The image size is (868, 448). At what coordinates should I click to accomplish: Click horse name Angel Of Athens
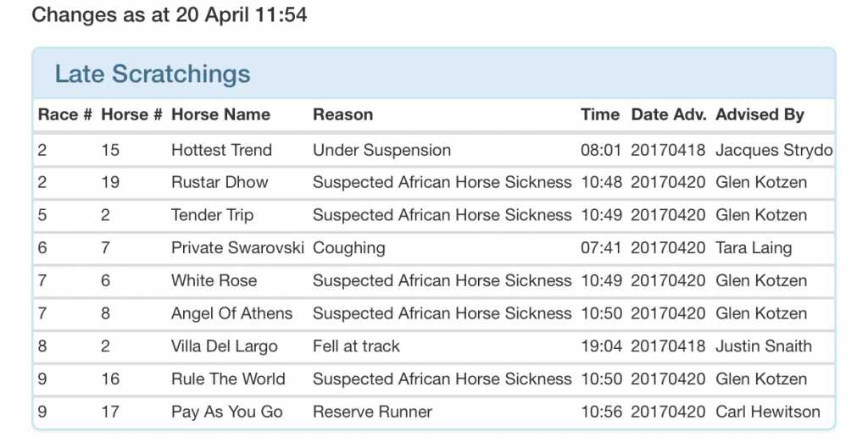point(231,313)
